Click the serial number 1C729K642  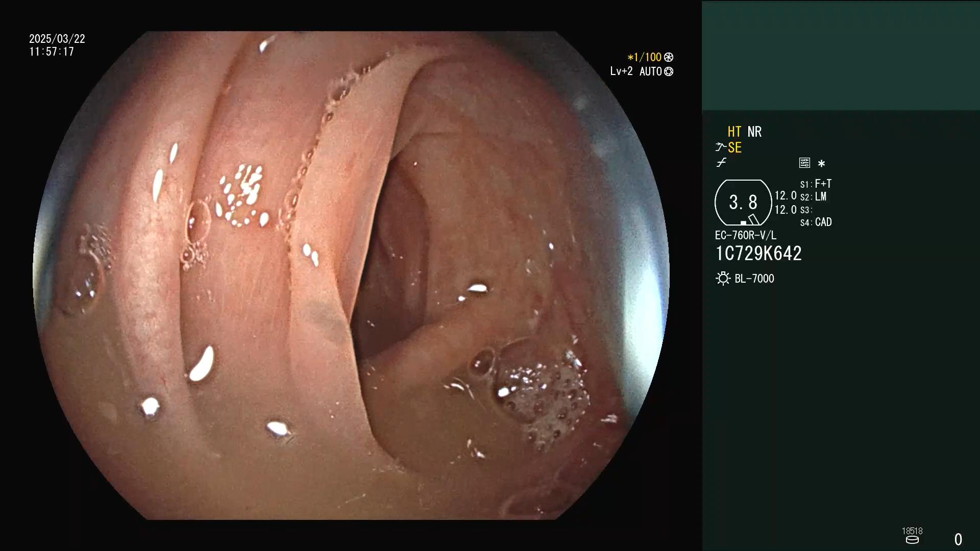pyautogui.click(x=758, y=254)
